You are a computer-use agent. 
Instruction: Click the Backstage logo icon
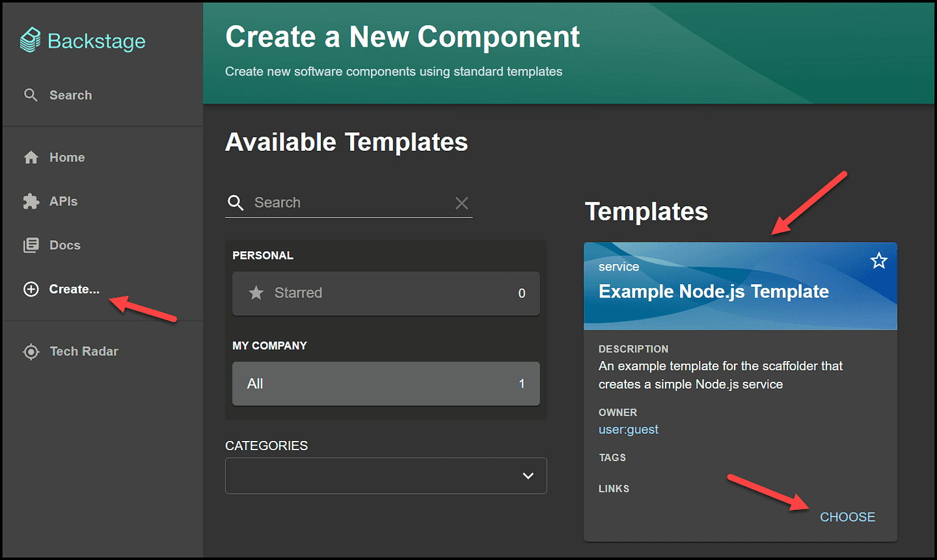[x=29, y=40]
